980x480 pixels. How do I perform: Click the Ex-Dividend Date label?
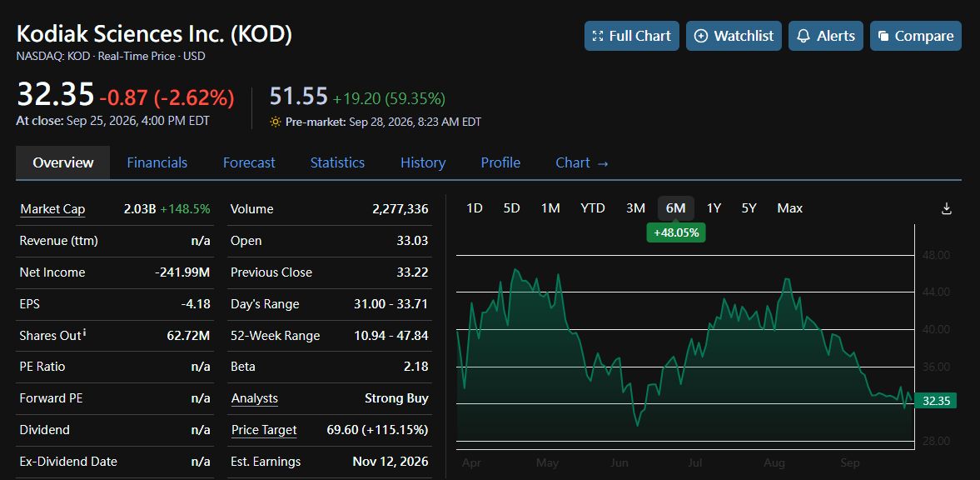pos(68,462)
